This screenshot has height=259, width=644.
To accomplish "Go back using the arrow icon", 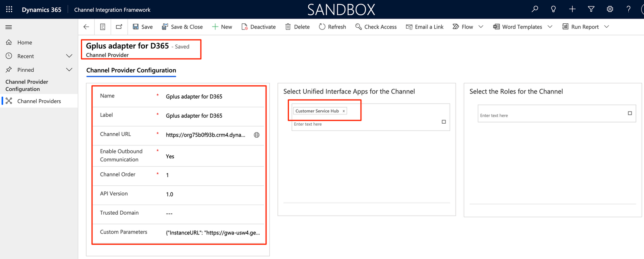I will coord(86,27).
